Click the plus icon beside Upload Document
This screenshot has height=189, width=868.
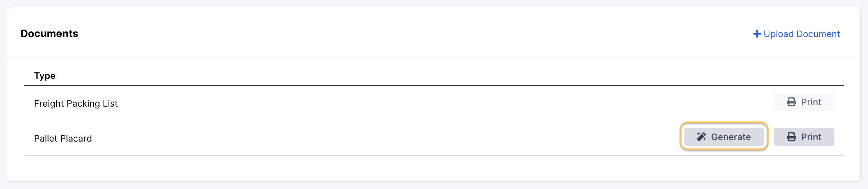[x=757, y=34]
